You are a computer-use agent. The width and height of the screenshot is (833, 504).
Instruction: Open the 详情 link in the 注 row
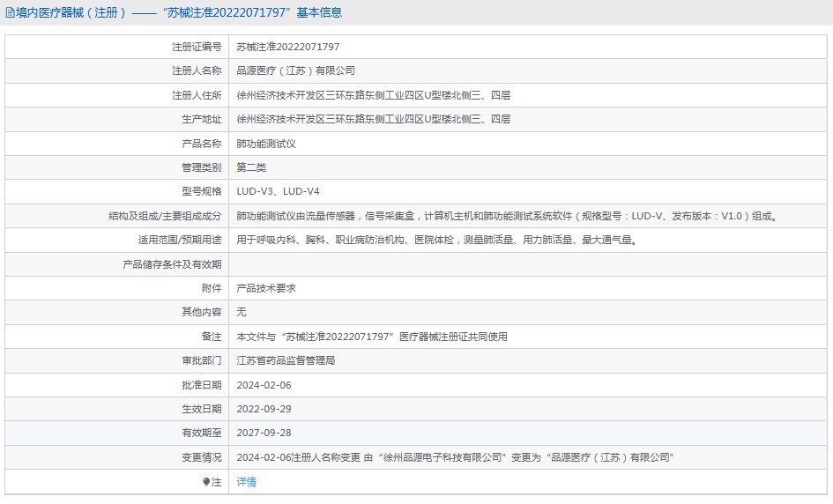tap(247, 482)
